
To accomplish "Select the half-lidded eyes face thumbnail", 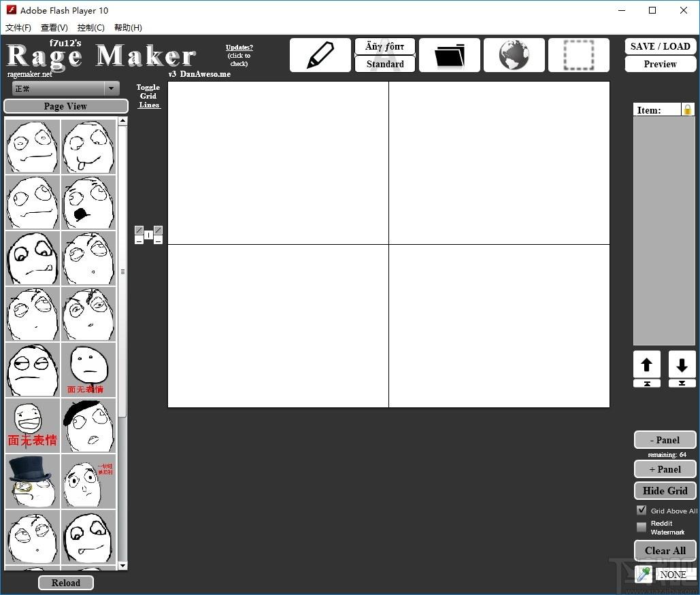I will (33, 370).
